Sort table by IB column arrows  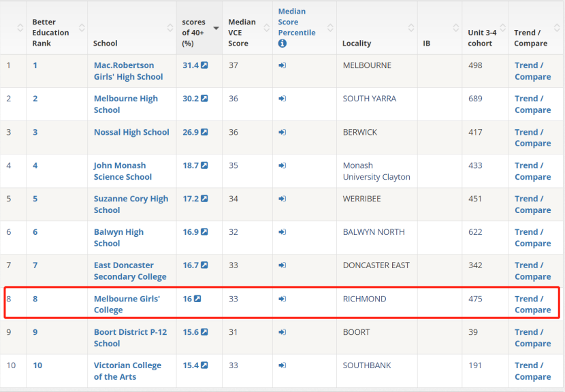pyautogui.click(x=456, y=28)
